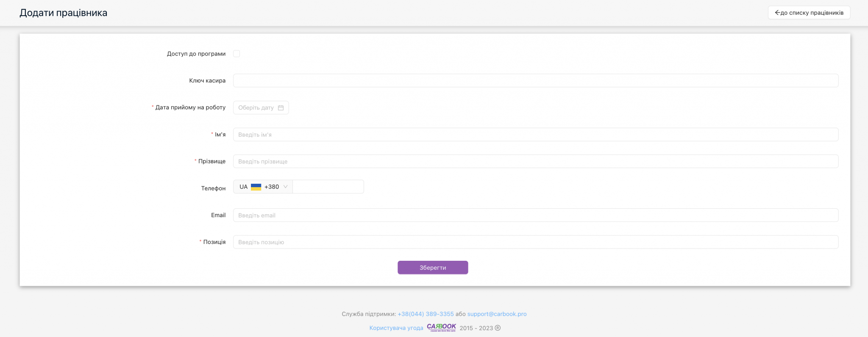Click the calendar icon in the hire date field
This screenshot has height=337, width=868.
[x=281, y=108]
